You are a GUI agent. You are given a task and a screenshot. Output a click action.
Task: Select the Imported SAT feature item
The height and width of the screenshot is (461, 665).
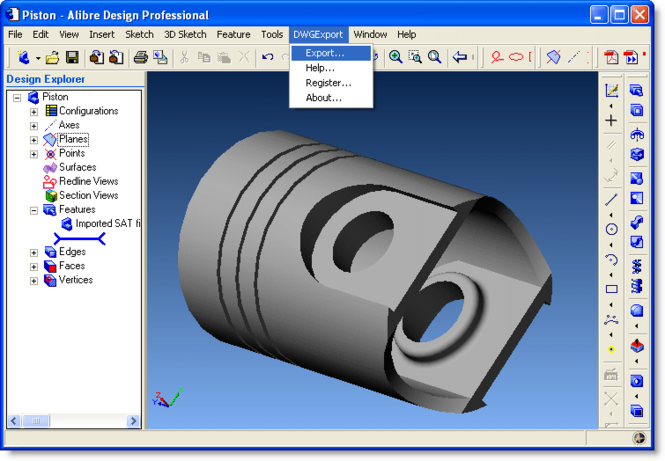(108, 223)
